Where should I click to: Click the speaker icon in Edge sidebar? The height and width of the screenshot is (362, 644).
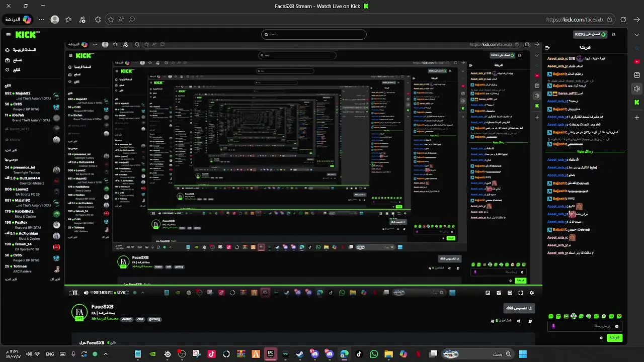[x=637, y=88]
